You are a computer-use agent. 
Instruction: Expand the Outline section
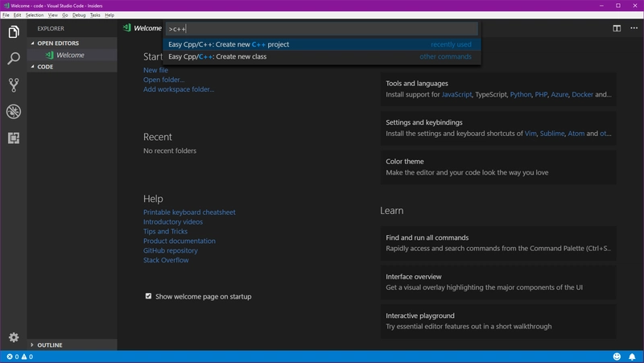(48, 345)
